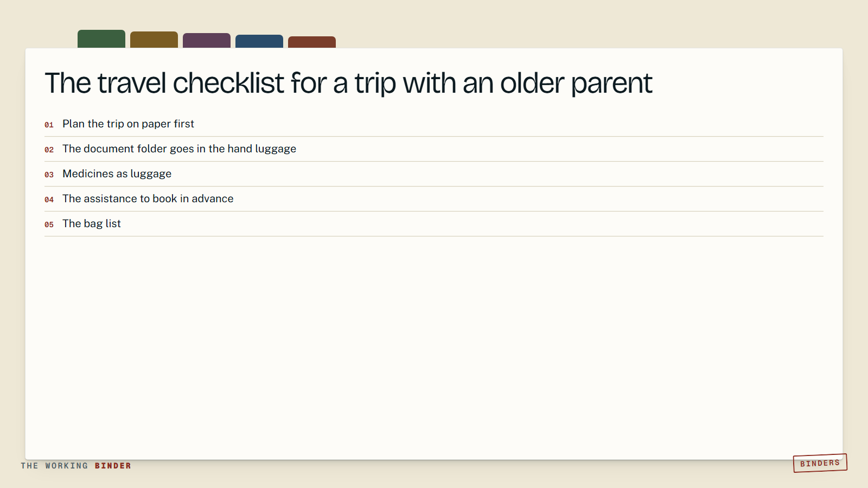
Task: Click the red word BINDER in footer
Action: click(x=113, y=466)
